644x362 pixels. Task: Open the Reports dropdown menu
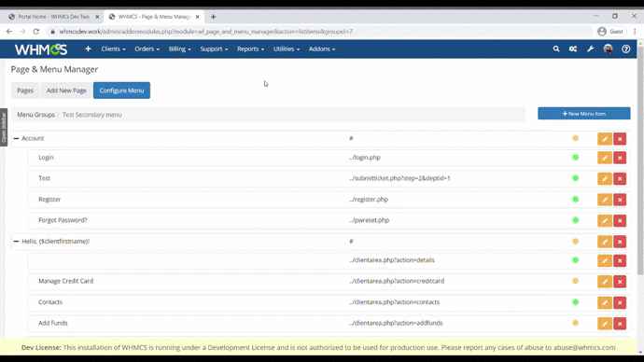click(x=250, y=49)
